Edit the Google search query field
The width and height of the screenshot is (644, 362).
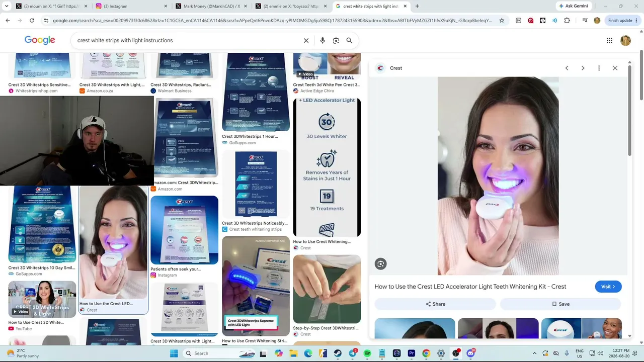pos(186,40)
